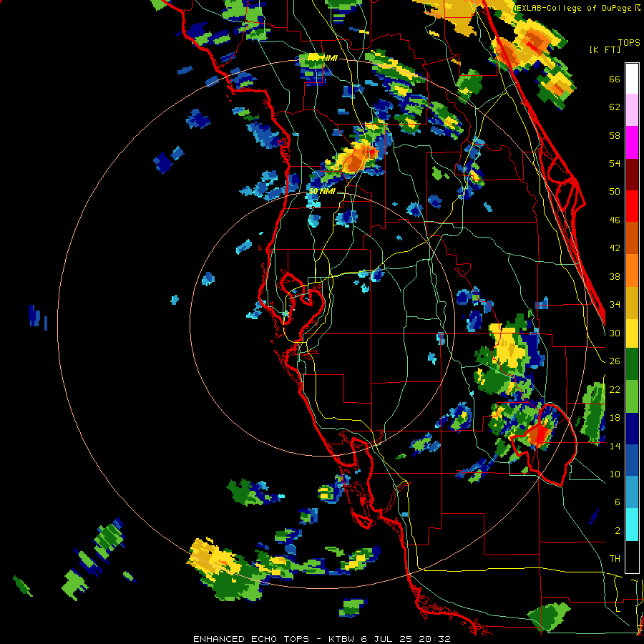Click the light blue legend swatch beside 6
Screen dimensions: 644x644
(x=632, y=492)
